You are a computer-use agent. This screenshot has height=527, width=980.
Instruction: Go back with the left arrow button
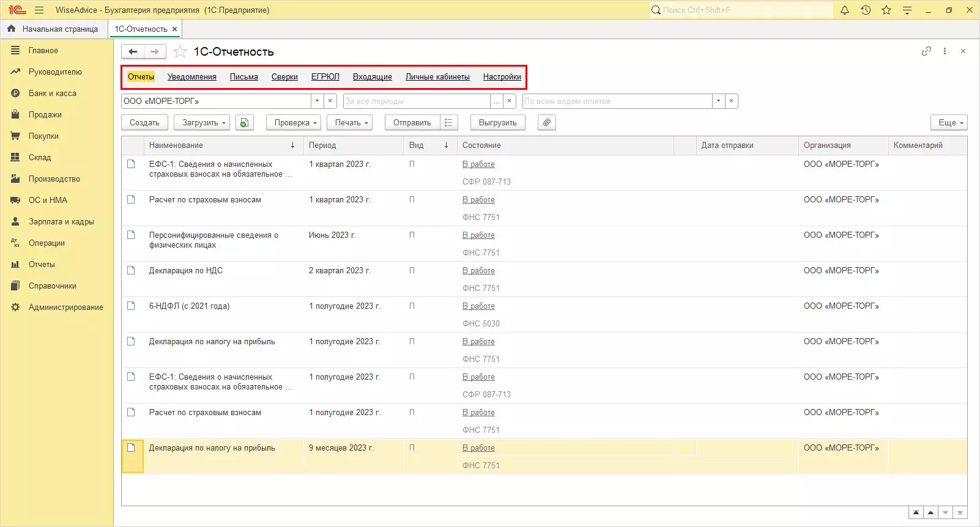tap(133, 52)
